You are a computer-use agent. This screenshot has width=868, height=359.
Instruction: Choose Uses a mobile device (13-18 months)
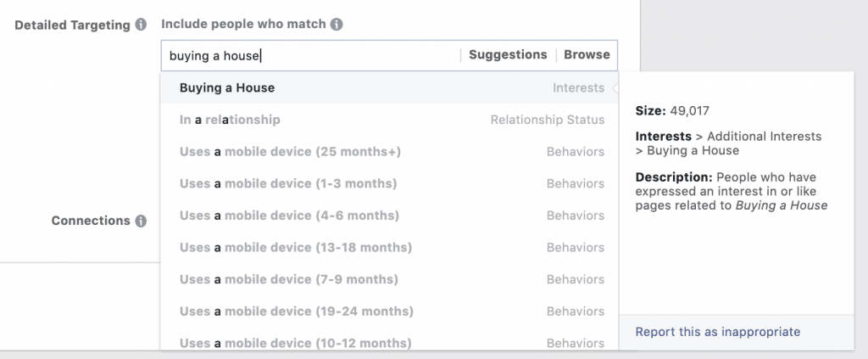click(390, 248)
